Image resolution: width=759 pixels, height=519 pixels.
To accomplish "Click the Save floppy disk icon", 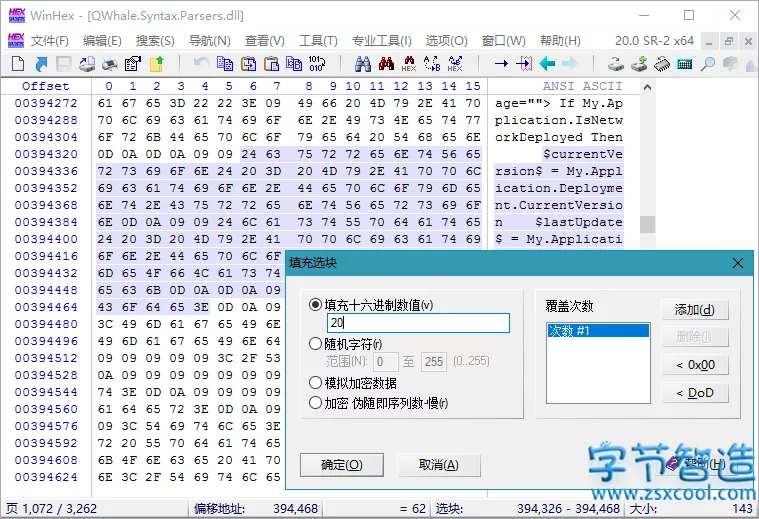I will tap(64, 63).
